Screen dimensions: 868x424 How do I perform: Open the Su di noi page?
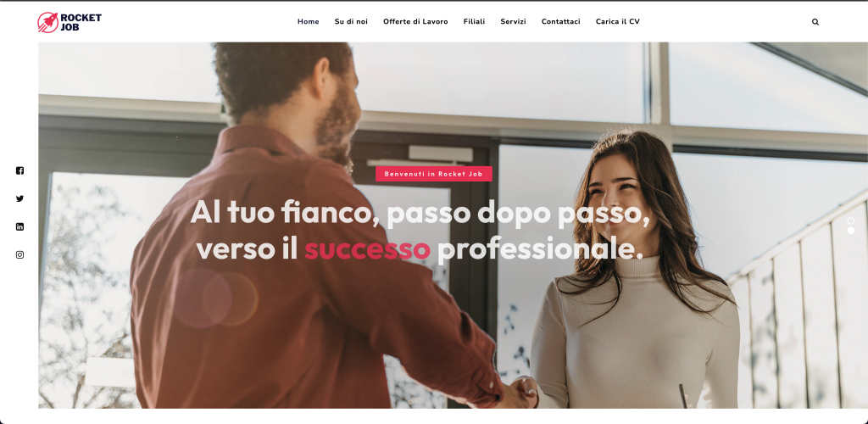pyautogui.click(x=351, y=21)
